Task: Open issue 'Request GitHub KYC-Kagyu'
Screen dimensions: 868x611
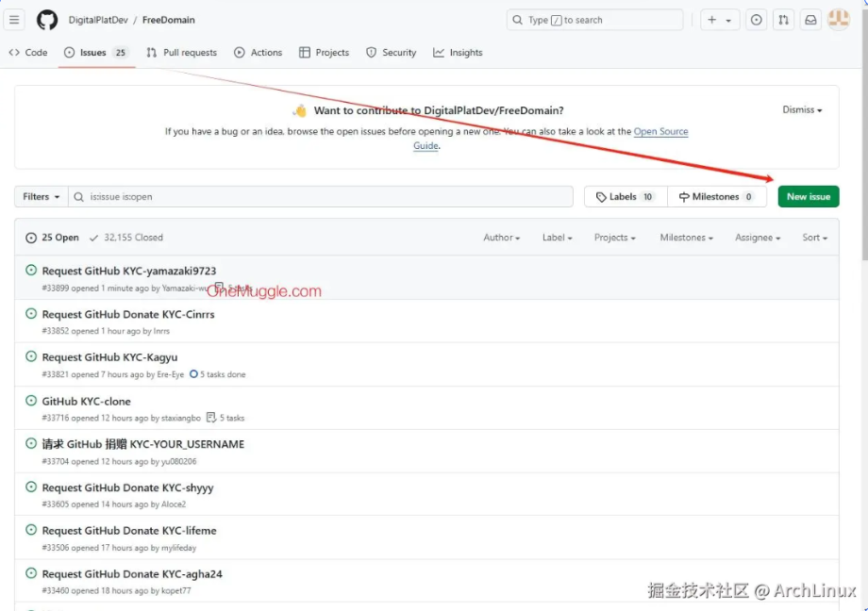Action: pyautogui.click(x=109, y=357)
